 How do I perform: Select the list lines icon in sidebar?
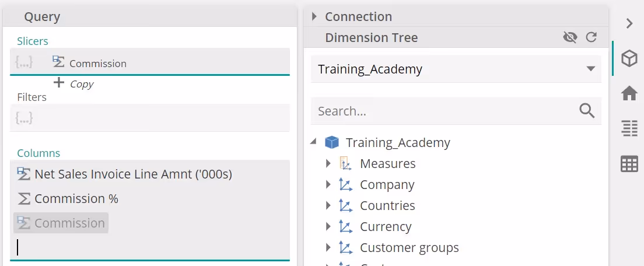pyautogui.click(x=629, y=128)
